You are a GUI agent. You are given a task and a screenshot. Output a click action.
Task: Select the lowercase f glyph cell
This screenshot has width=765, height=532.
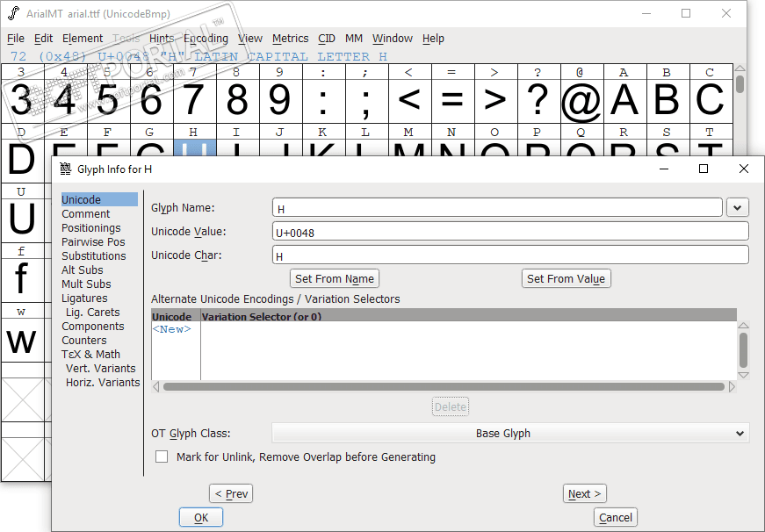pos(23,279)
